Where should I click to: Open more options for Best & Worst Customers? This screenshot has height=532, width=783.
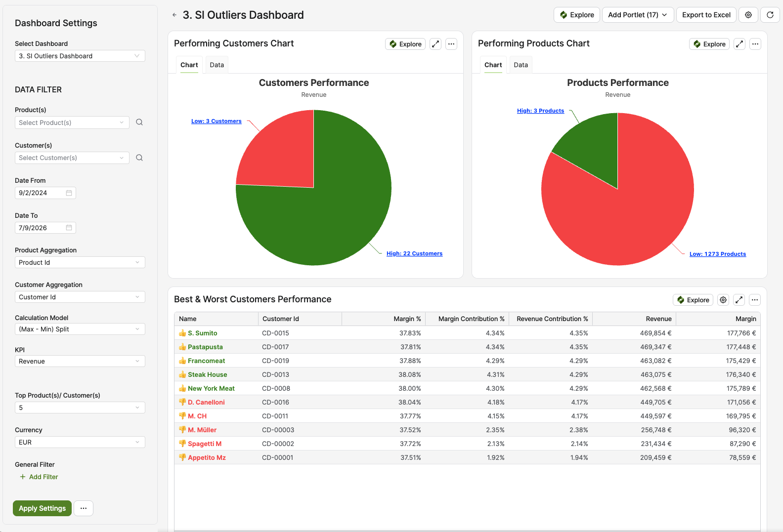(755, 300)
